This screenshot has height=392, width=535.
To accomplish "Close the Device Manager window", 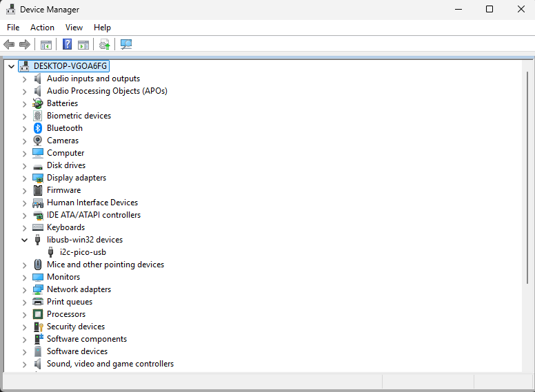I will click(521, 9).
